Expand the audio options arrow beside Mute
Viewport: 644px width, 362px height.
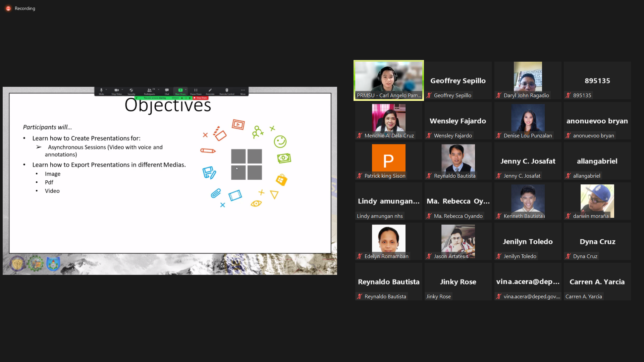[106, 89]
